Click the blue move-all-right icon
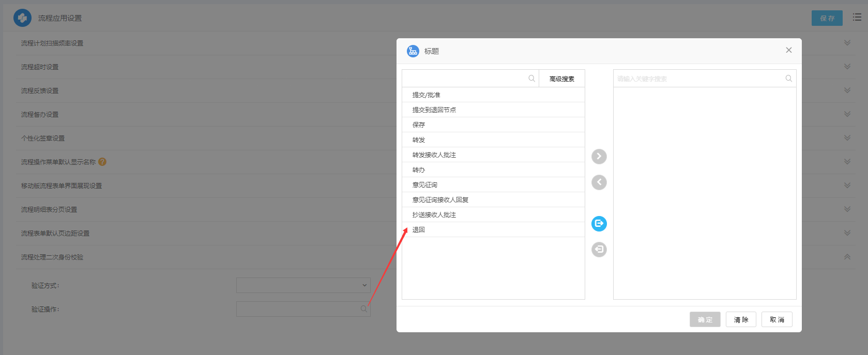868x355 pixels. click(x=599, y=224)
